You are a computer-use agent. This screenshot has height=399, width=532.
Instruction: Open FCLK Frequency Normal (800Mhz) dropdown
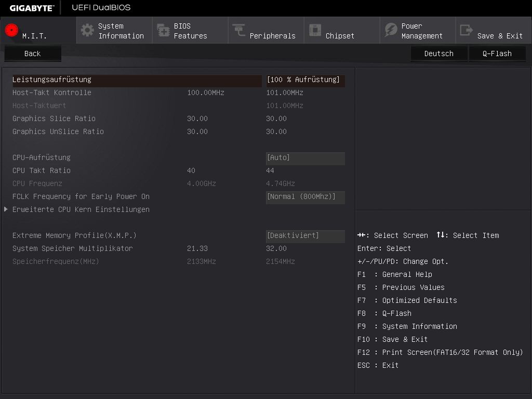305,197
